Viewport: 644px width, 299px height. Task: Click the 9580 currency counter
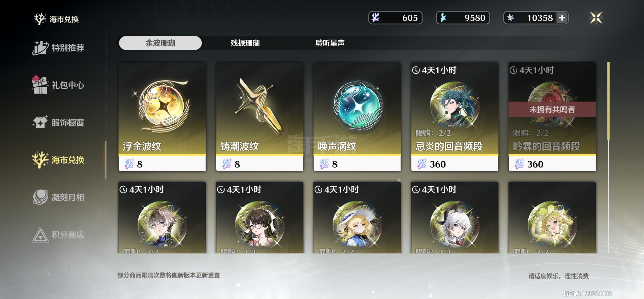pos(463,18)
